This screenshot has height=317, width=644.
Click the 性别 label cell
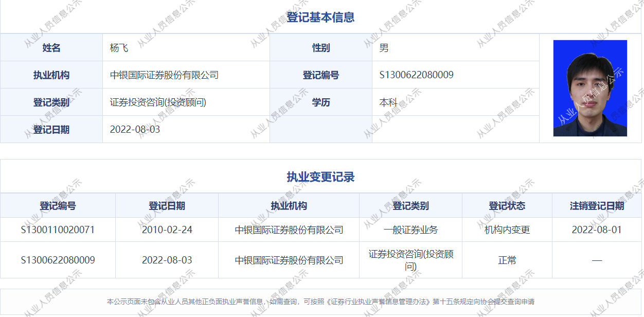[321, 48]
